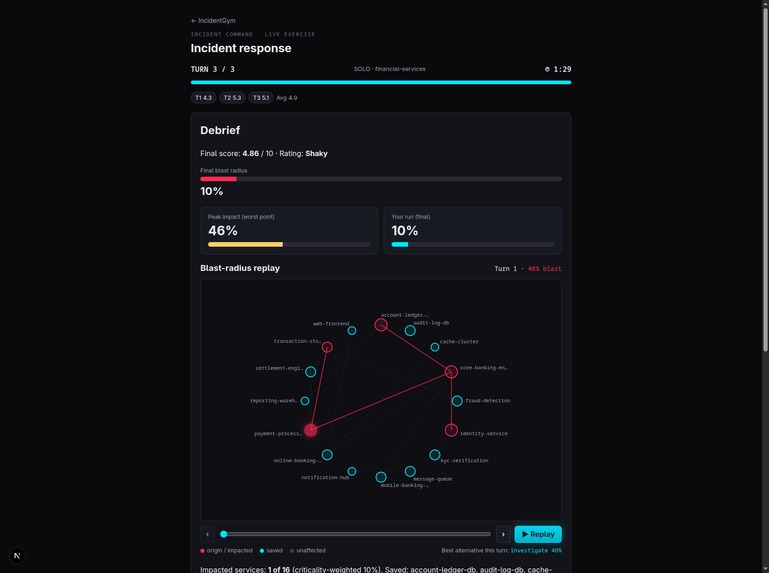Go back to IncidentGym link
The height and width of the screenshot is (573, 769).
(x=213, y=21)
